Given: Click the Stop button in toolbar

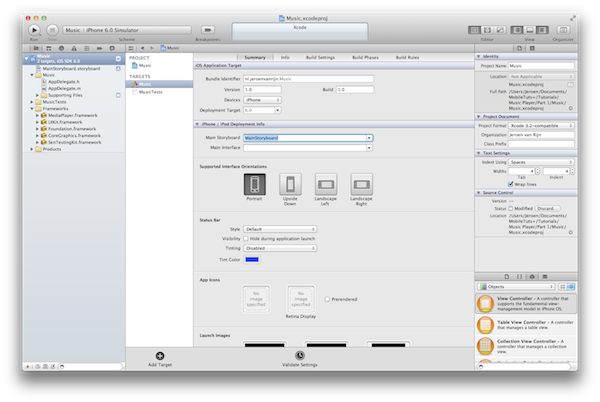Looking at the screenshot, I should [52, 30].
